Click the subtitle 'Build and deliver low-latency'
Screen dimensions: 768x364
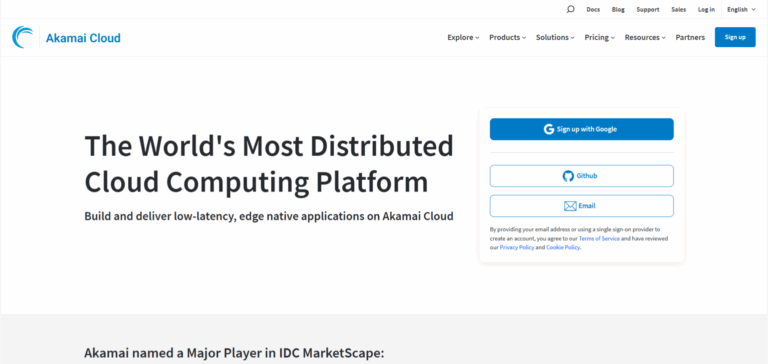269,216
